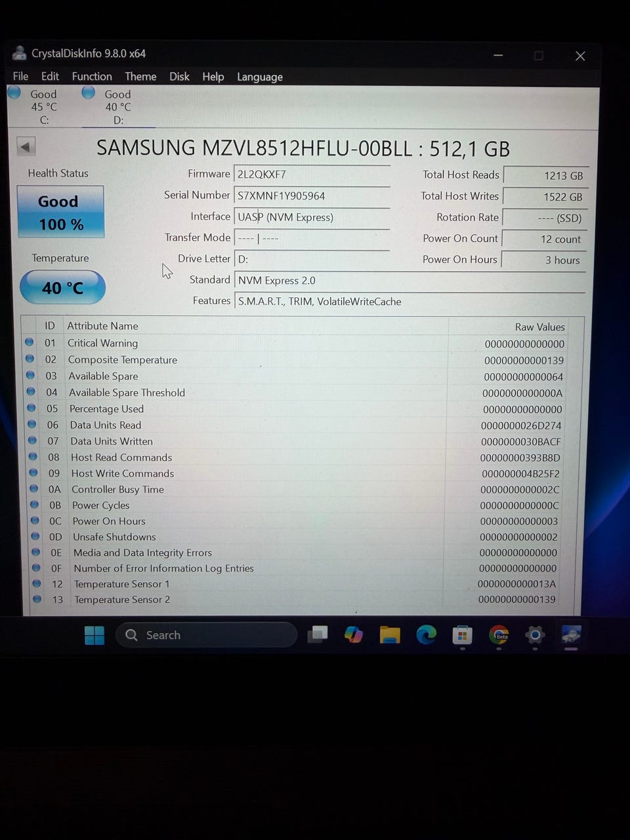The image size is (630, 840).
Task: Click the Health Status label
Action: 58,173
